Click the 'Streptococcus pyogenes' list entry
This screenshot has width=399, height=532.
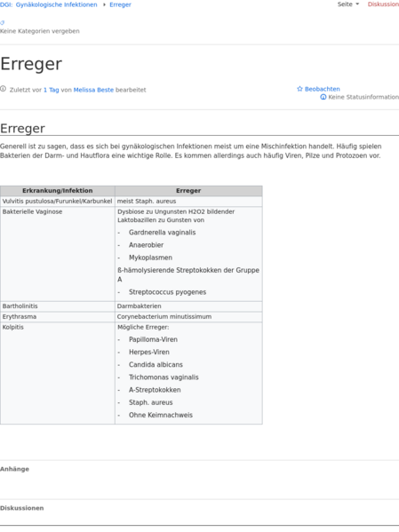tap(167, 292)
